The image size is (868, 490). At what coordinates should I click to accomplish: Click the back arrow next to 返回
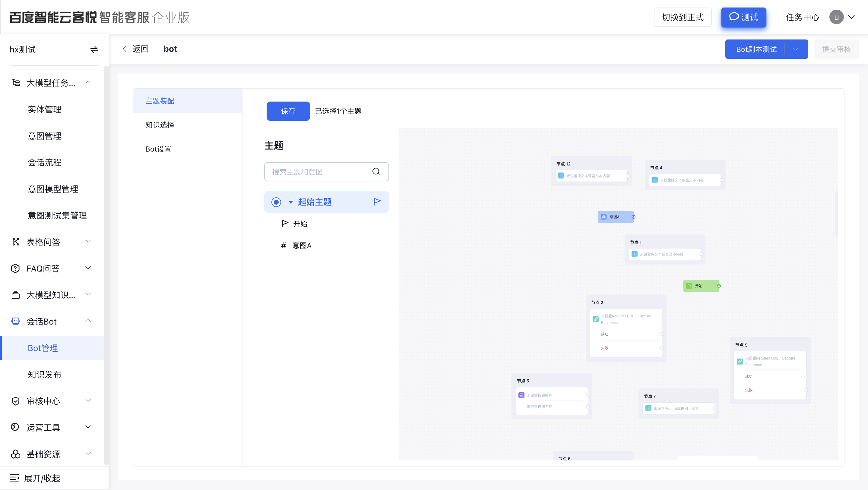(x=125, y=49)
